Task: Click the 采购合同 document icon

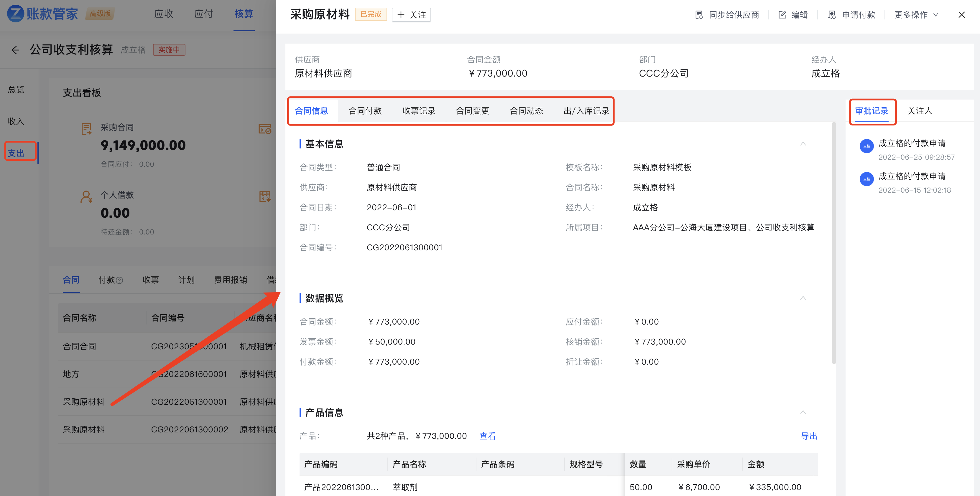Action: (x=86, y=129)
